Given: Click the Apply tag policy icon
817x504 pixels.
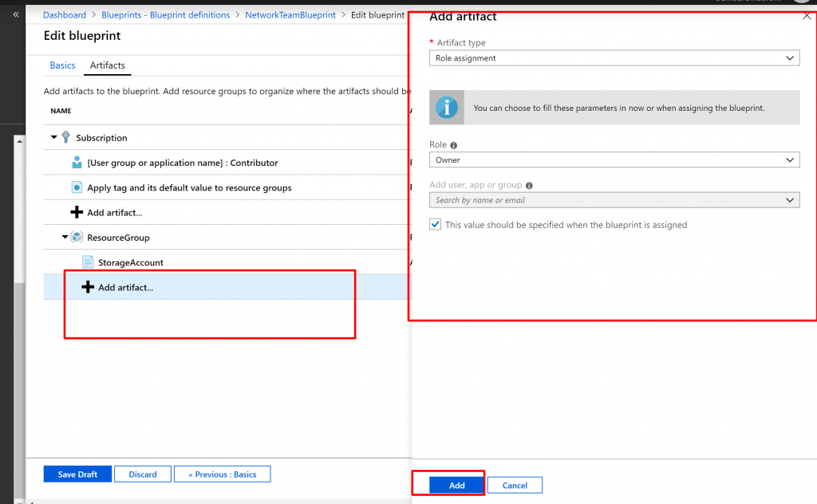Looking at the screenshot, I should point(77,187).
